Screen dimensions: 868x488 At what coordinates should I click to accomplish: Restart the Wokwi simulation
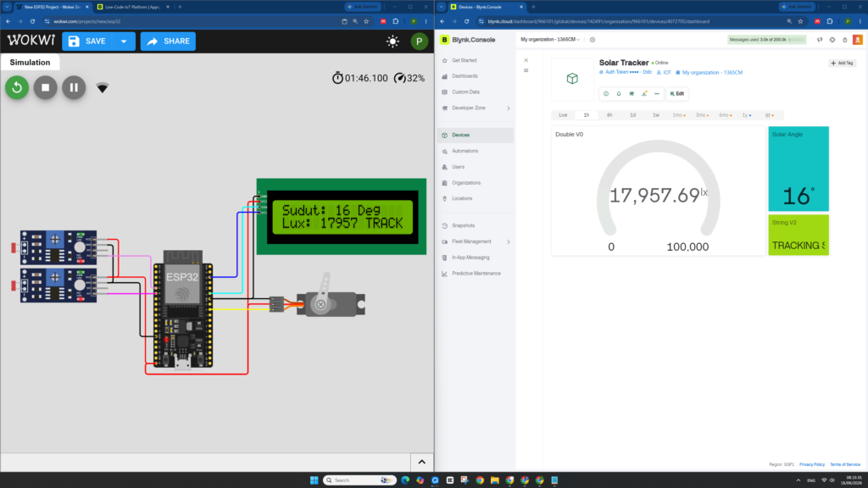17,87
